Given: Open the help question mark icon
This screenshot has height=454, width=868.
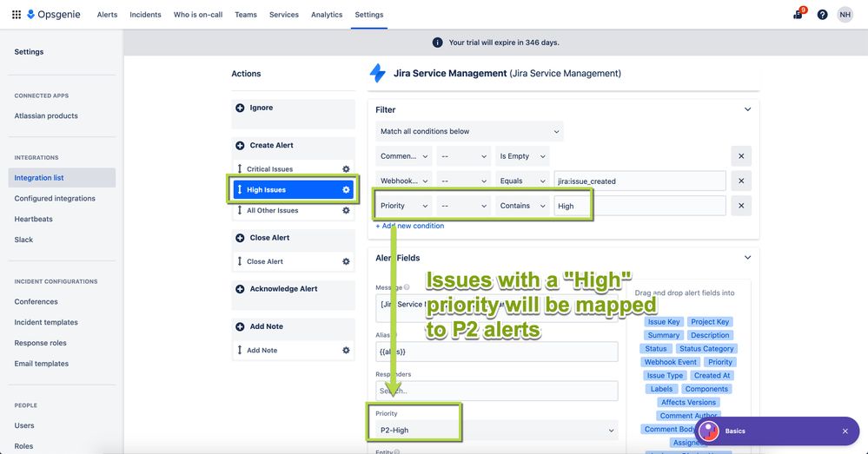Looking at the screenshot, I should pos(823,15).
